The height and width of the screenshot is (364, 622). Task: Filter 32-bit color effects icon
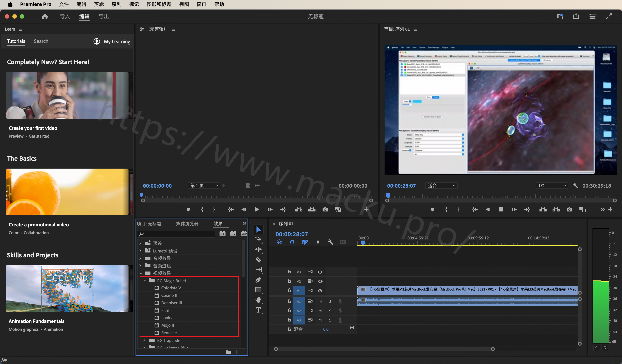(233, 233)
